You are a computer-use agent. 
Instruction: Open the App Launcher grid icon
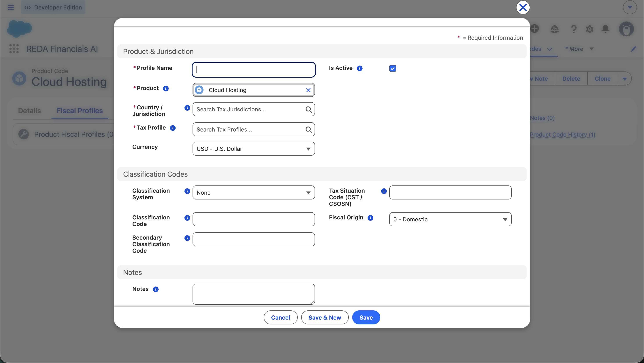[14, 48]
